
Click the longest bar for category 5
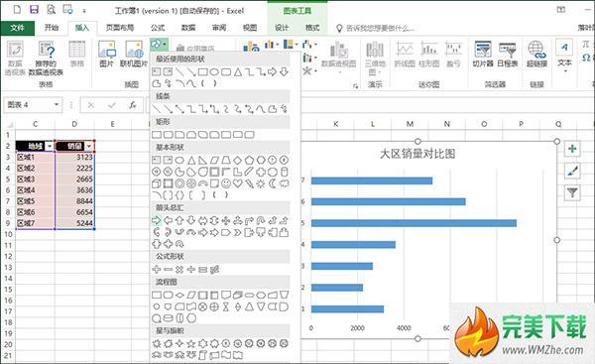click(414, 223)
